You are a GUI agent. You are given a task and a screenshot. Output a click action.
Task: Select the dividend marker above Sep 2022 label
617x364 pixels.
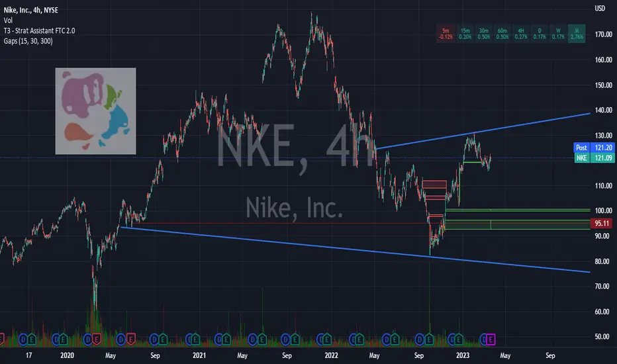pyautogui.click(x=420, y=339)
